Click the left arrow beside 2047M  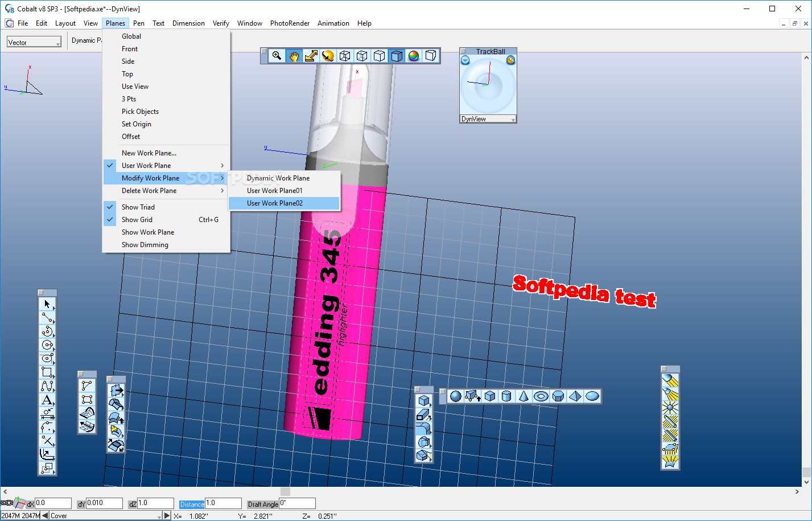45,516
